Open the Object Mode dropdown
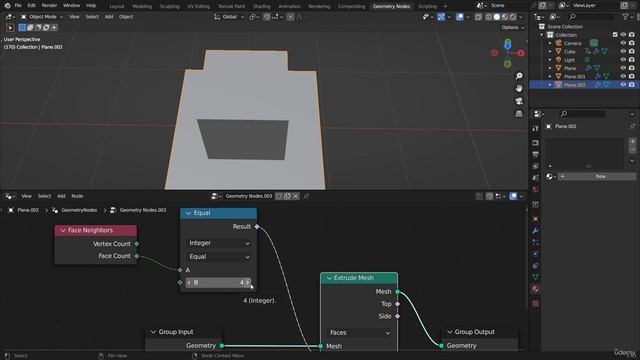Viewport: 640px width, 360px height. (42, 17)
